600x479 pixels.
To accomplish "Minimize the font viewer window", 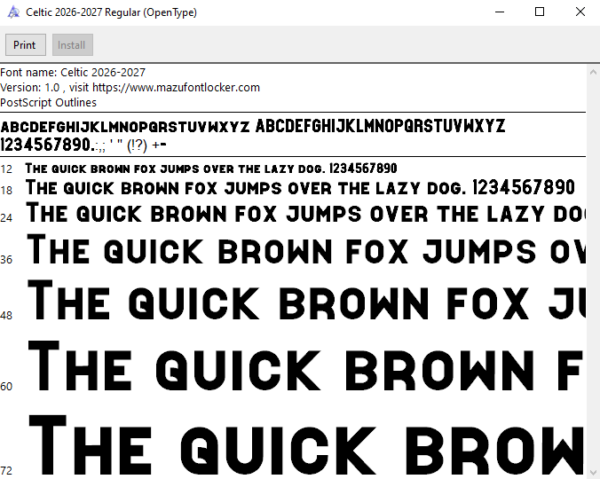I will [499, 12].
